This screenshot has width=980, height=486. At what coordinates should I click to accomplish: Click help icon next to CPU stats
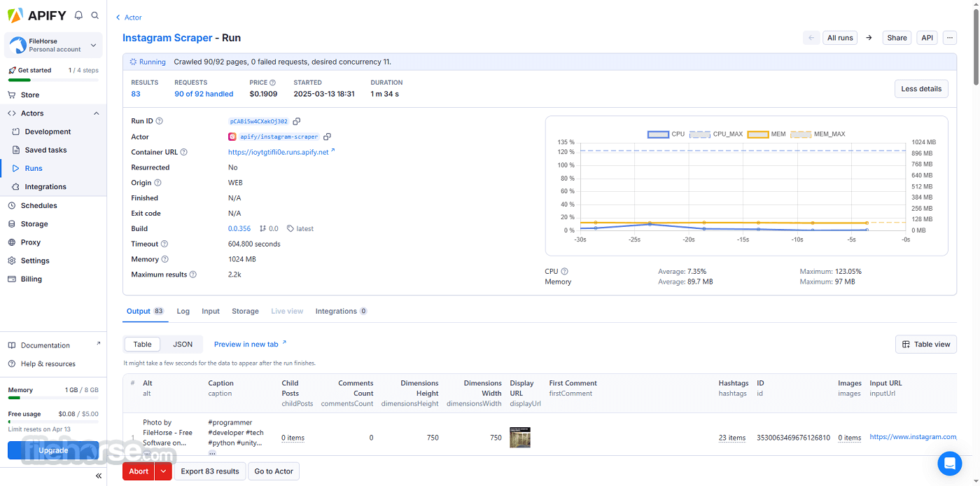pos(564,271)
